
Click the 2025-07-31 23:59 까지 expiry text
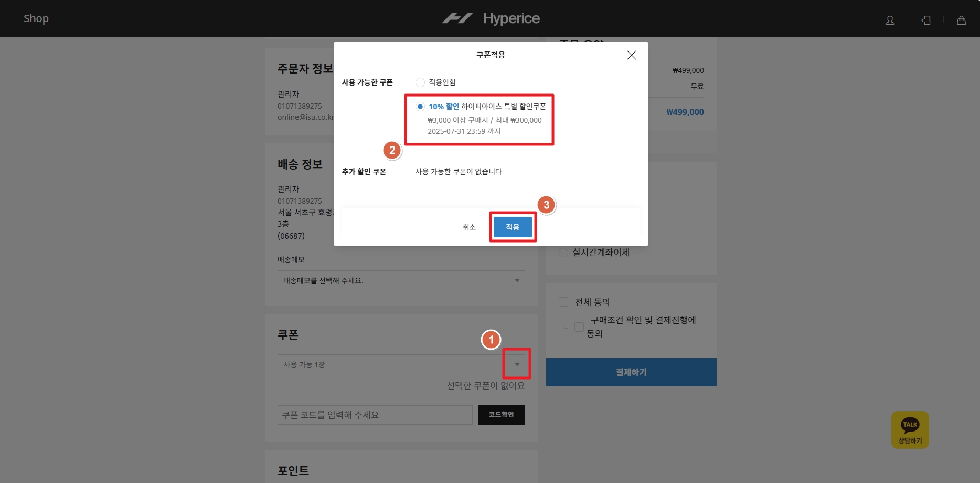464,131
